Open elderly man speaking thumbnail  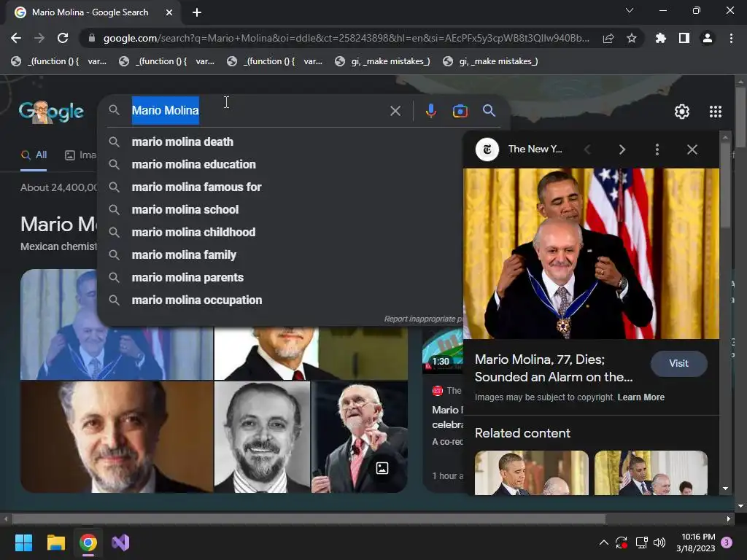coord(360,437)
